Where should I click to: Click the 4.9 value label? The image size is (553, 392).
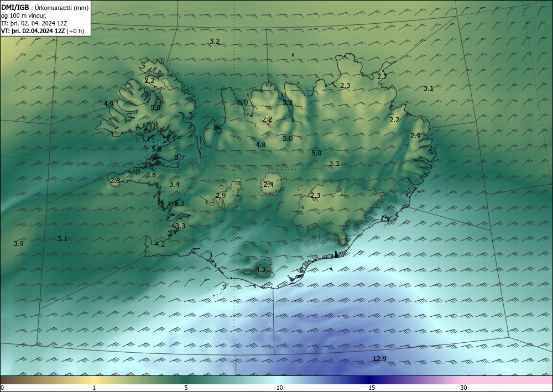[x=108, y=103]
